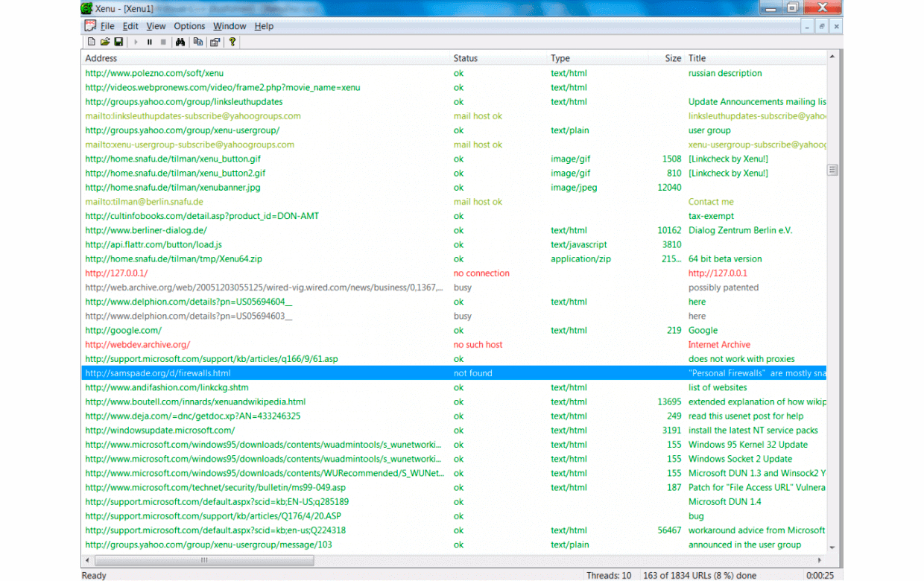Viewport: 924px width, 581px height.
Task: Open URL properties via the toolbar icon
Action: (x=215, y=42)
